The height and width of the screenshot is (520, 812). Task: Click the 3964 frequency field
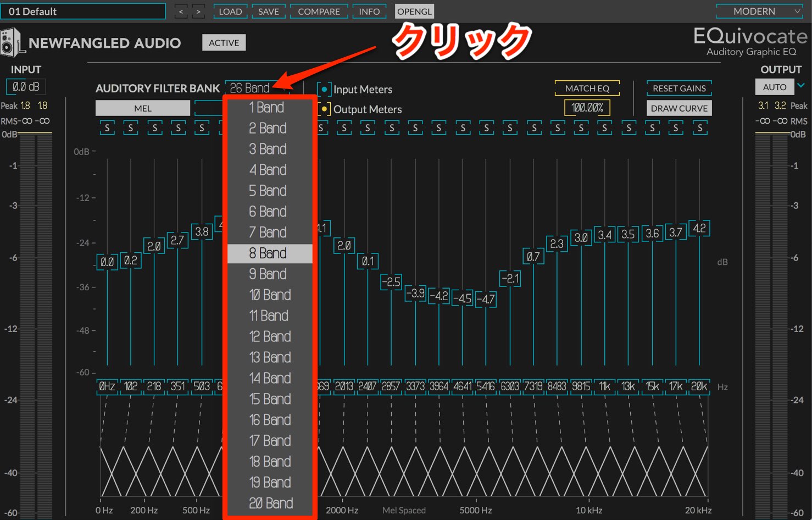[x=438, y=386]
